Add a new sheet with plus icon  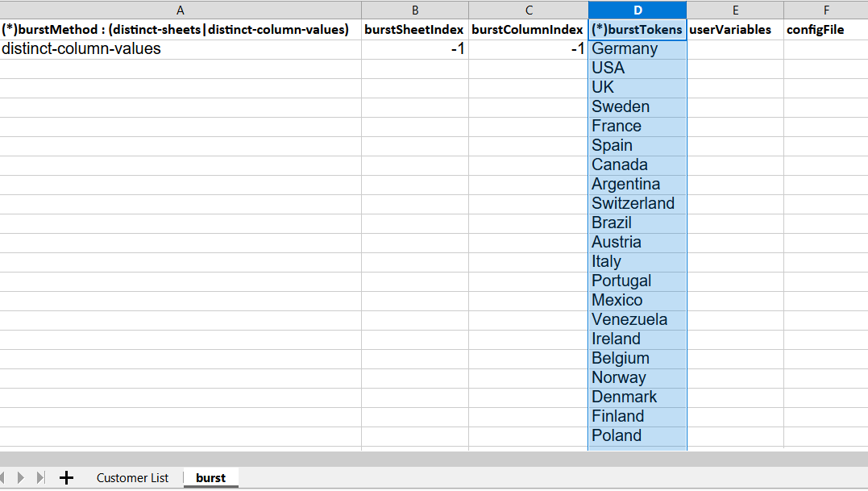coord(66,478)
